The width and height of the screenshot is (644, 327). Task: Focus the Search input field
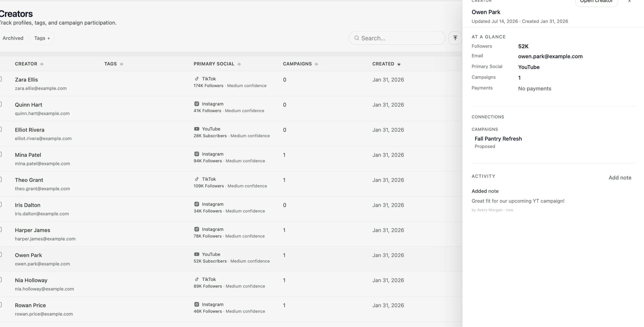coord(397,38)
